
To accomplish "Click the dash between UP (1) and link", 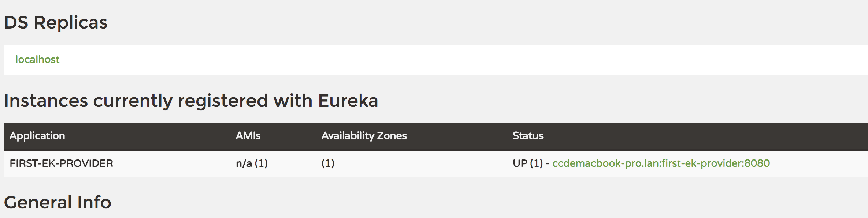I will [548, 163].
